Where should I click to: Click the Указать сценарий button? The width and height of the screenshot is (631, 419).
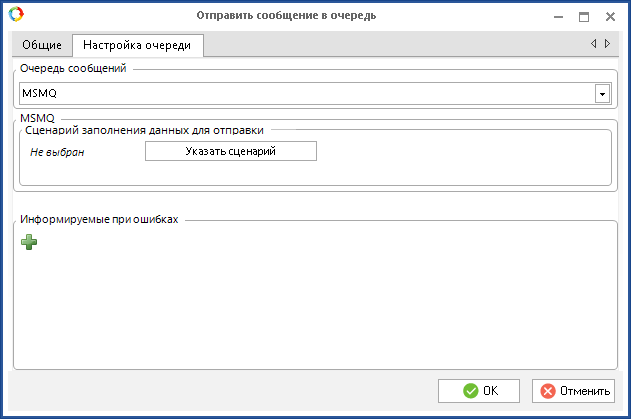click(x=231, y=151)
